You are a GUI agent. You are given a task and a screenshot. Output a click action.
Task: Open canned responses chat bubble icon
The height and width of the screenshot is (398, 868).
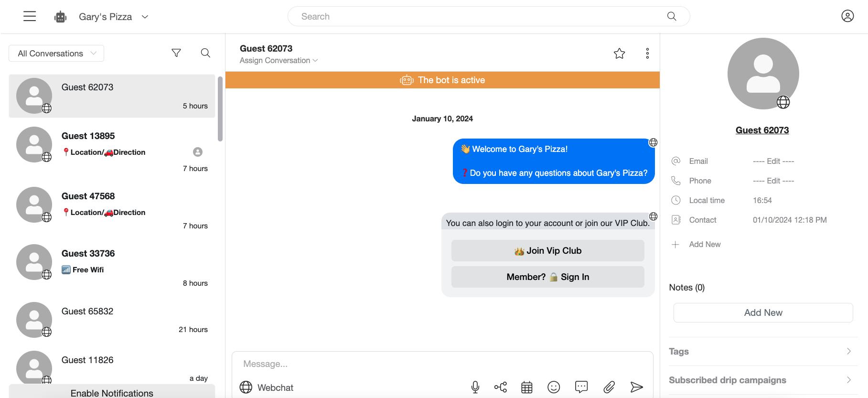tap(581, 387)
